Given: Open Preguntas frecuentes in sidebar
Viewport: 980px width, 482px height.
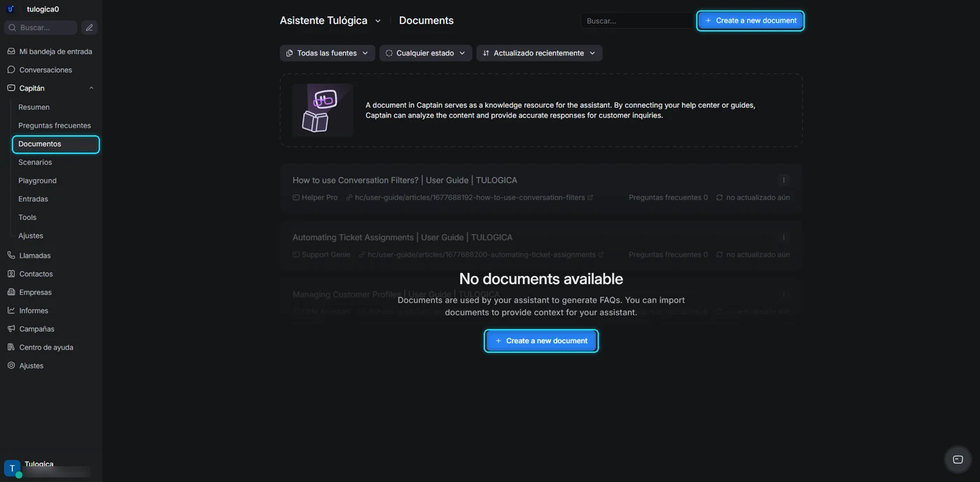Looking at the screenshot, I should coord(55,125).
